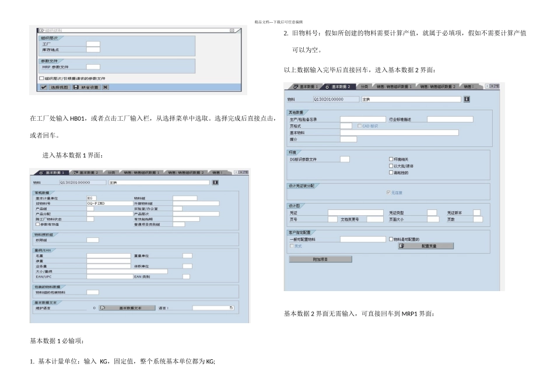Click the 重量单位 input field

[188, 256]
